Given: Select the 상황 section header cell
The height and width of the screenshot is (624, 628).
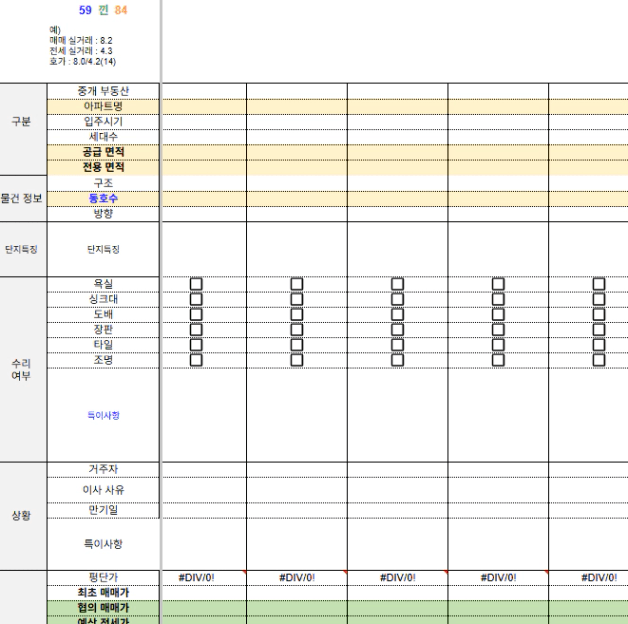Looking at the screenshot, I should pyautogui.click(x=21, y=516).
